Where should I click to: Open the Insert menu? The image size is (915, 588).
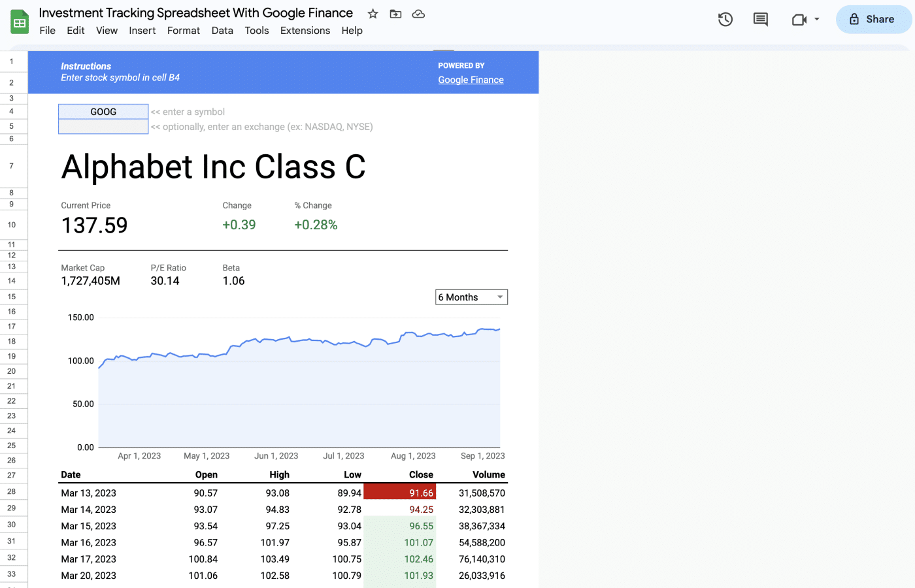point(142,31)
